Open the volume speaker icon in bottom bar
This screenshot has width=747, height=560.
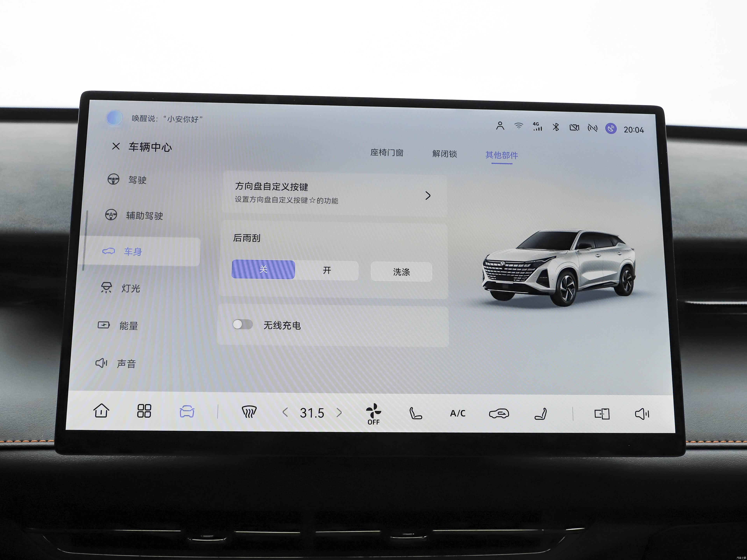point(642,414)
